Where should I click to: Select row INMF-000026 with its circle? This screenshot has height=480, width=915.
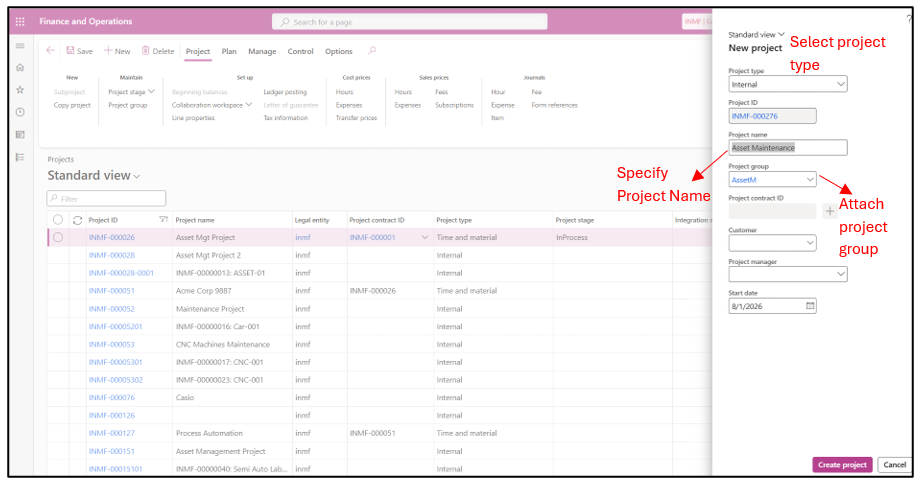tap(58, 237)
